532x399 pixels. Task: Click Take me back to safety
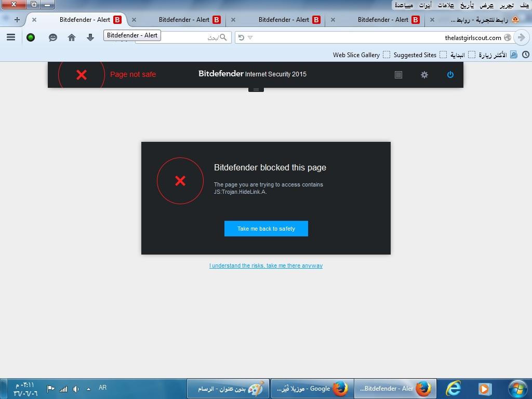(266, 229)
